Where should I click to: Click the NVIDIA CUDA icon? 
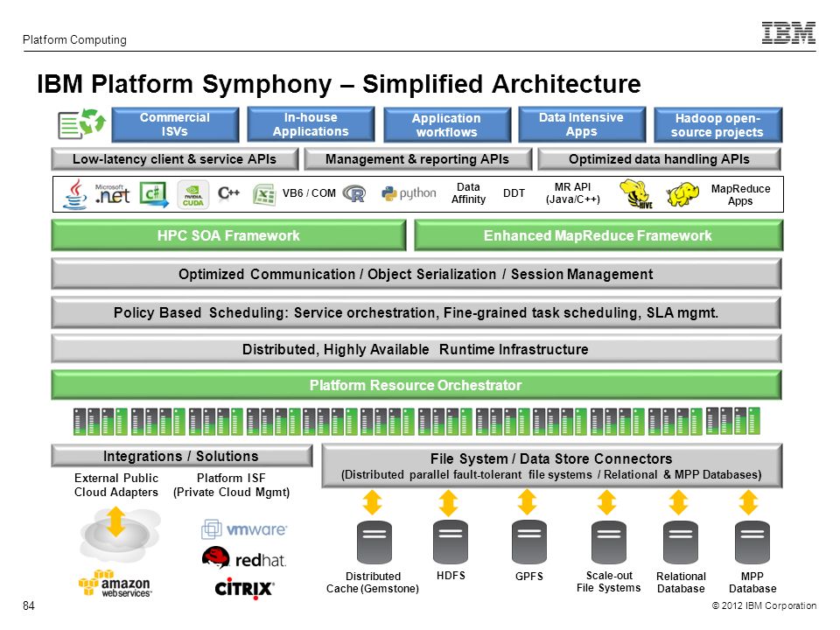[x=192, y=194]
